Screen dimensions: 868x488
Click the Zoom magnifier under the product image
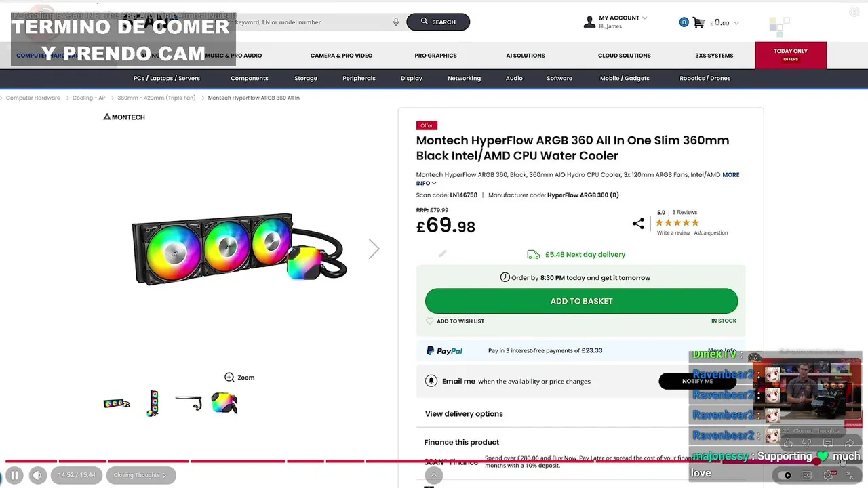(x=229, y=378)
